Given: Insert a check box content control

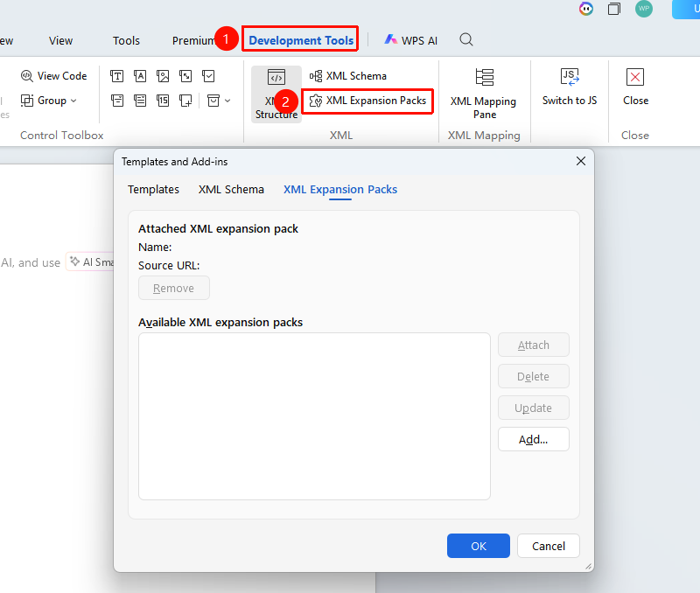Looking at the screenshot, I should [x=208, y=76].
